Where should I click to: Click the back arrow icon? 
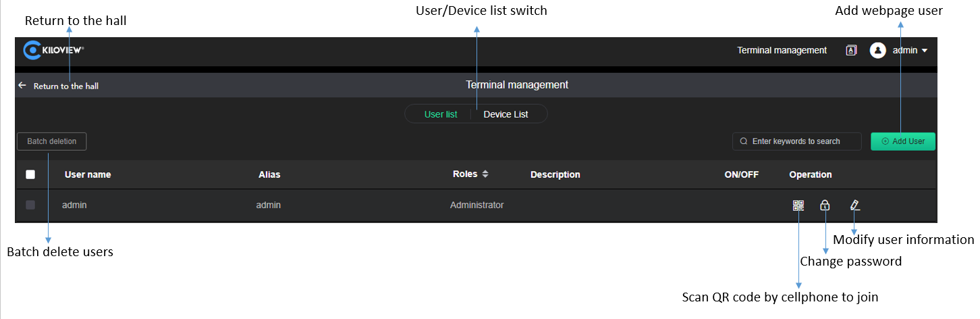tap(22, 86)
